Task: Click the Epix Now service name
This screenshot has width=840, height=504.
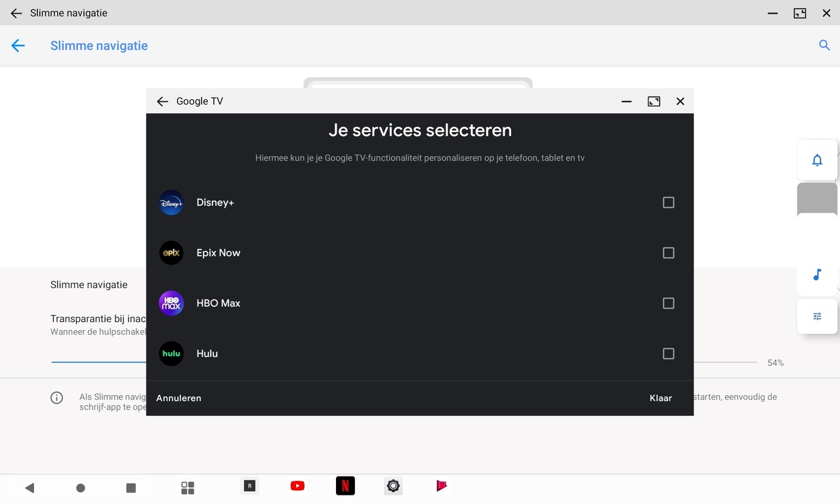Action: [219, 253]
